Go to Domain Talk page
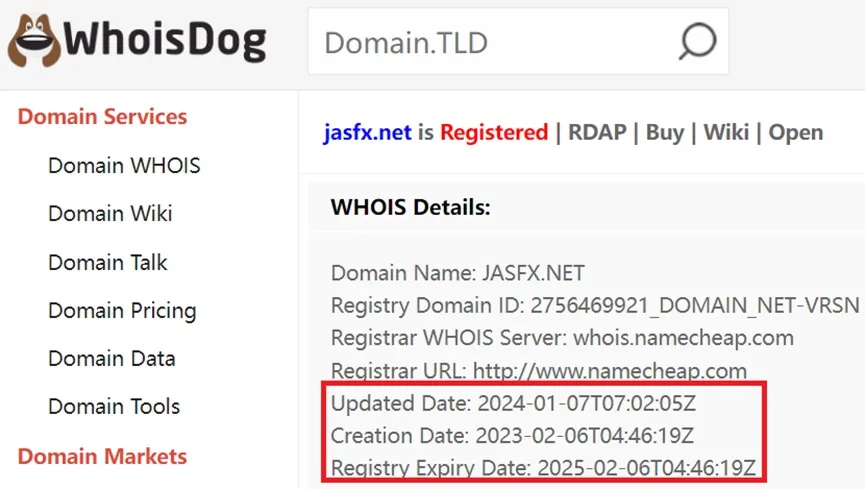Image resolution: width=865 pixels, height=489 pixels. 108,262
